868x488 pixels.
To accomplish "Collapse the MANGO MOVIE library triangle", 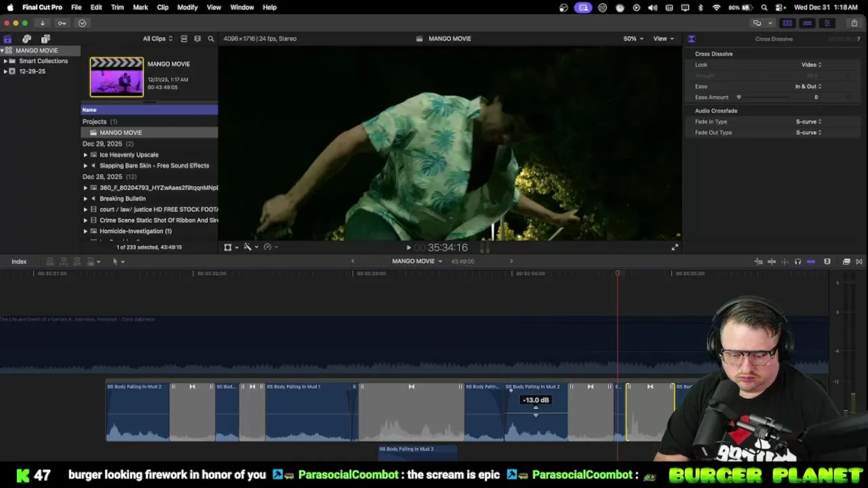I will click(2, 50).
